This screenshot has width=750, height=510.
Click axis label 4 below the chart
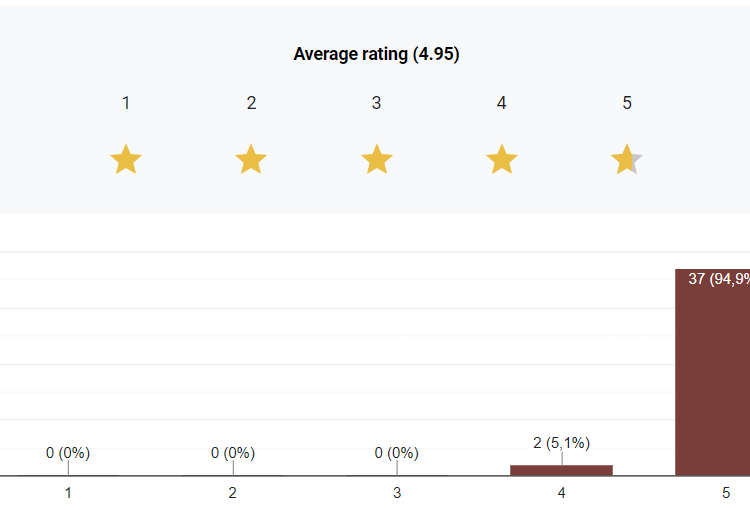[561, 492]
